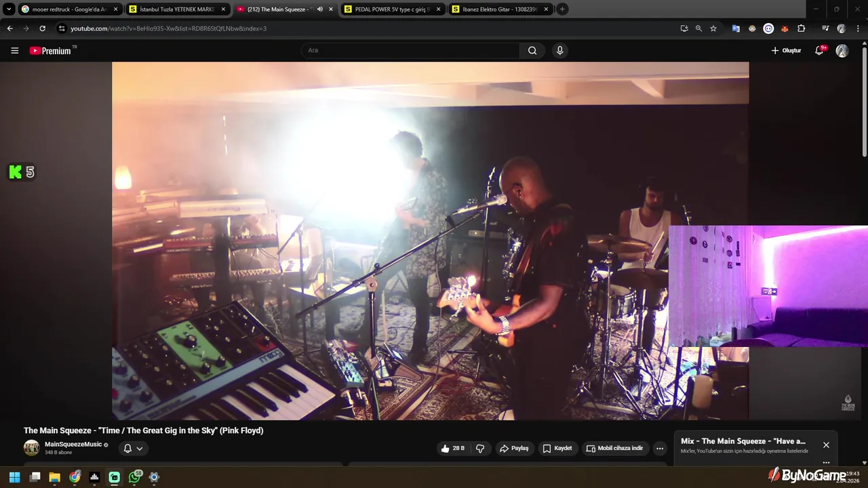
Task: Click the video title text
Action: coord(143,430)
